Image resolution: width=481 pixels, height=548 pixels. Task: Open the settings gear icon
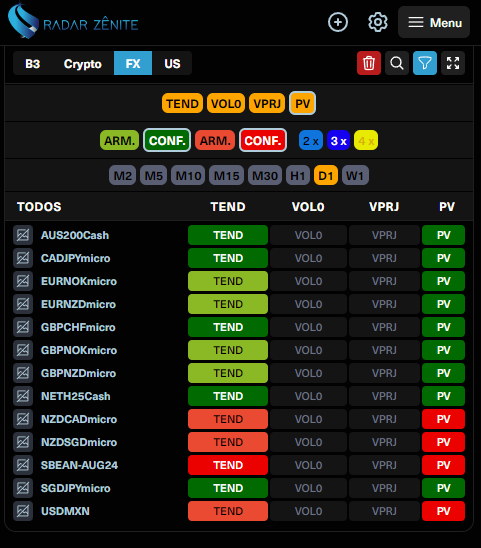[378, 22]
